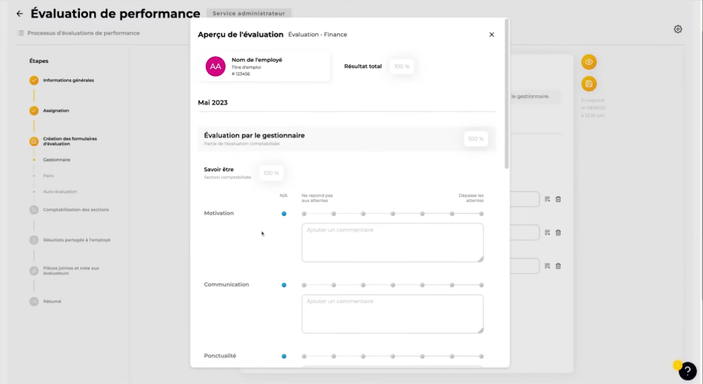Open Création des formulaires d'évaluation step
703x384 pixels.
pos(70,141)
